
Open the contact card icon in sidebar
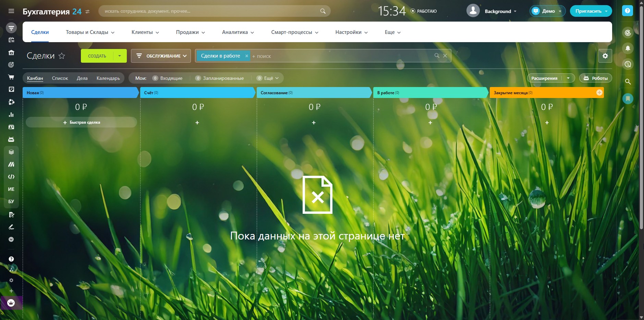11,127
